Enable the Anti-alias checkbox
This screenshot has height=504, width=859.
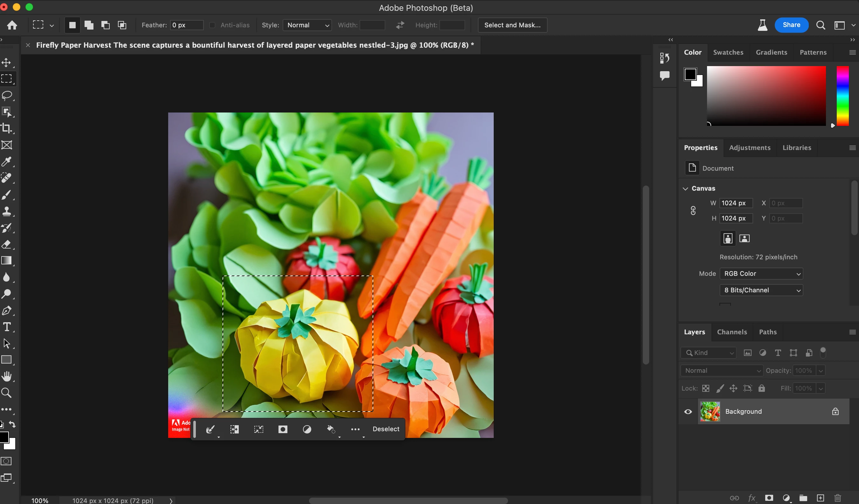coord(212,25)
